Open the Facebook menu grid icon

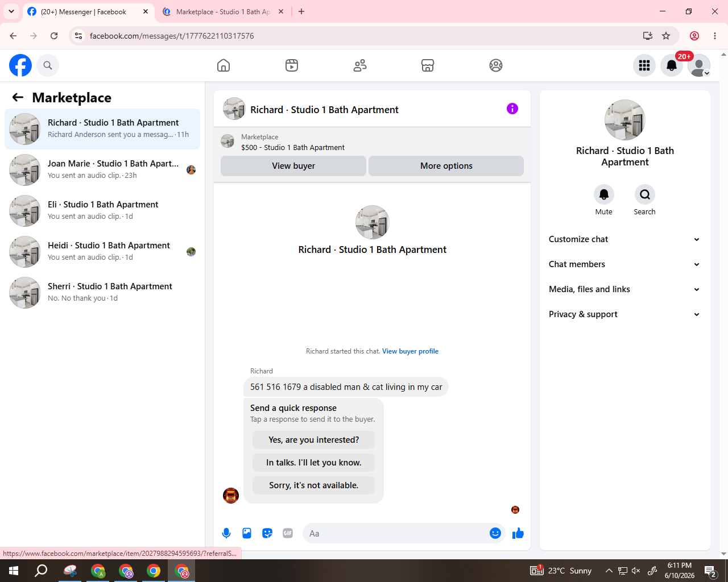click(x=644, y=65)
